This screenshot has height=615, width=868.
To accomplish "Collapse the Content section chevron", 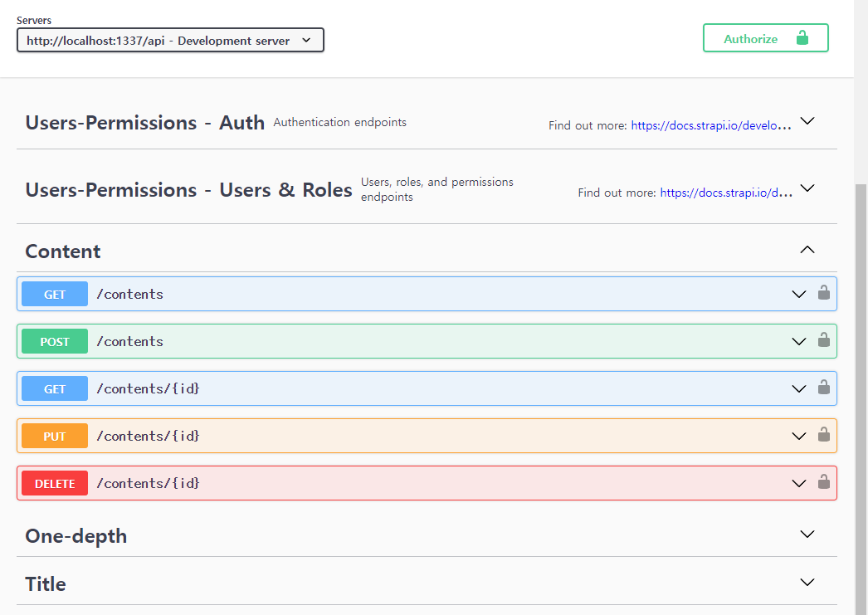I will click(807, 250).
